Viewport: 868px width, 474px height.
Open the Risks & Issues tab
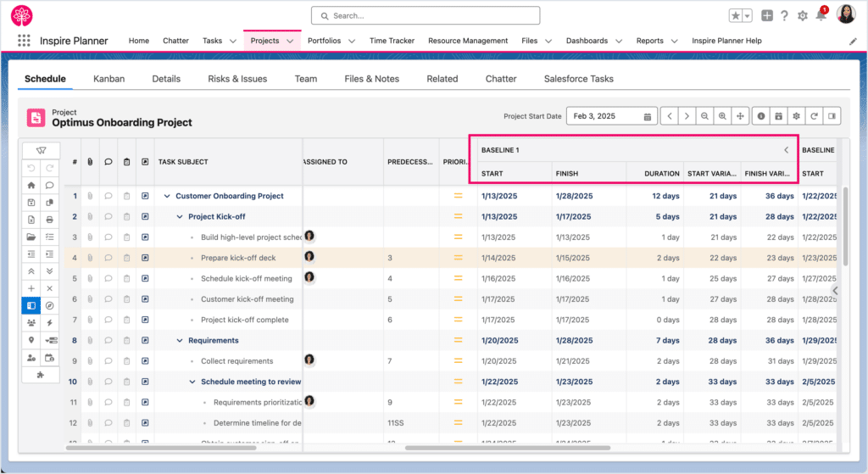click(x=237, y=79)
